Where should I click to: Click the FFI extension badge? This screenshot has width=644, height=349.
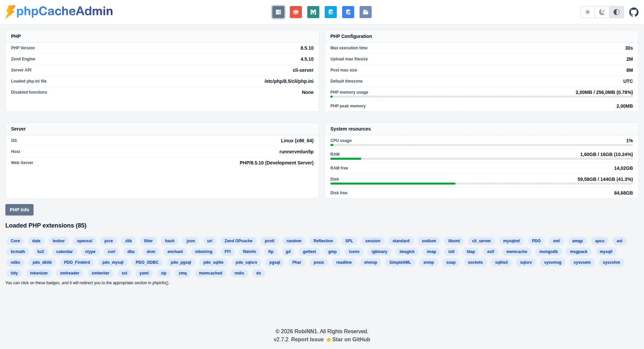pos(227,252)
